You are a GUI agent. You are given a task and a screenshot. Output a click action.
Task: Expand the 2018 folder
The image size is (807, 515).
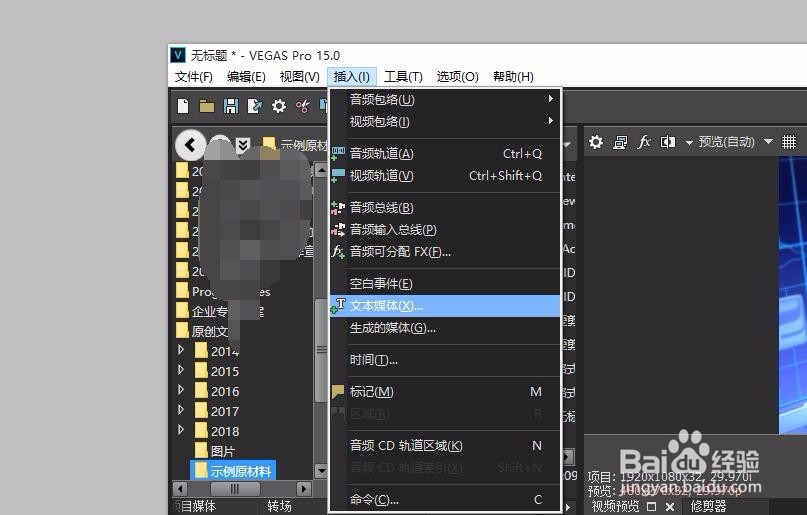click(181, 430)
